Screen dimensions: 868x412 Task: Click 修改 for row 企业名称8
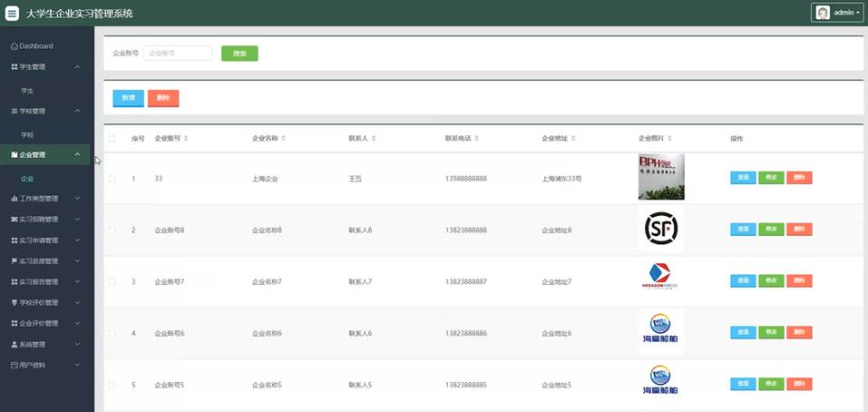(x=771, y=230)
